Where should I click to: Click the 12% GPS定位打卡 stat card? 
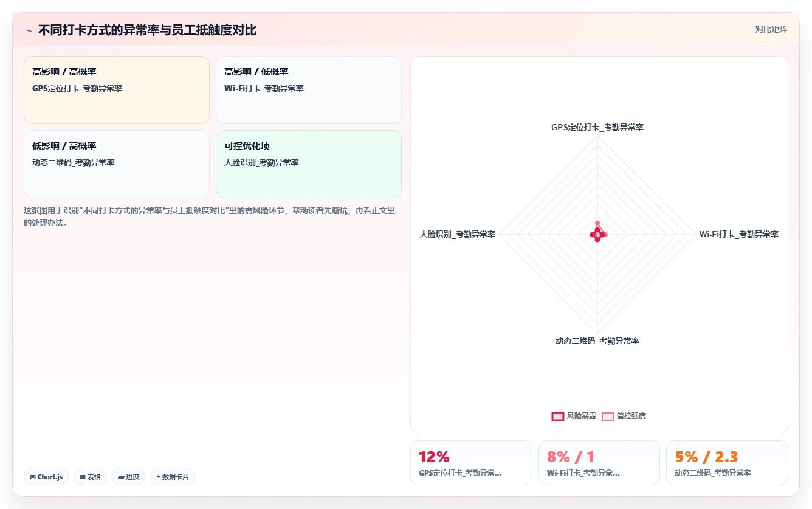point(471,463)
